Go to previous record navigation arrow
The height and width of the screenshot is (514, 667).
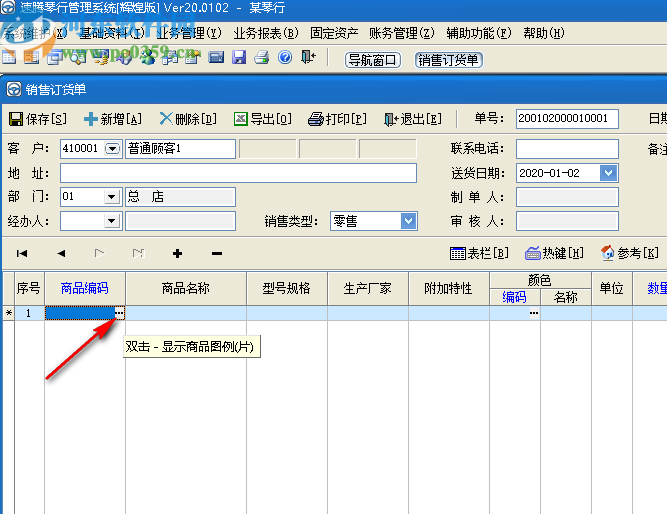pyautogui.click(x=61, y=254)
